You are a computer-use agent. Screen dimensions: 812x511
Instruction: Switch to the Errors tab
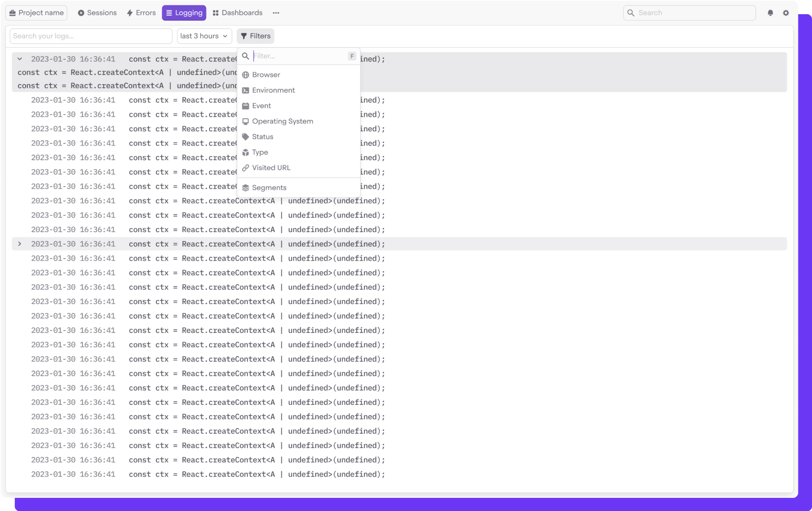coord(141,13)
